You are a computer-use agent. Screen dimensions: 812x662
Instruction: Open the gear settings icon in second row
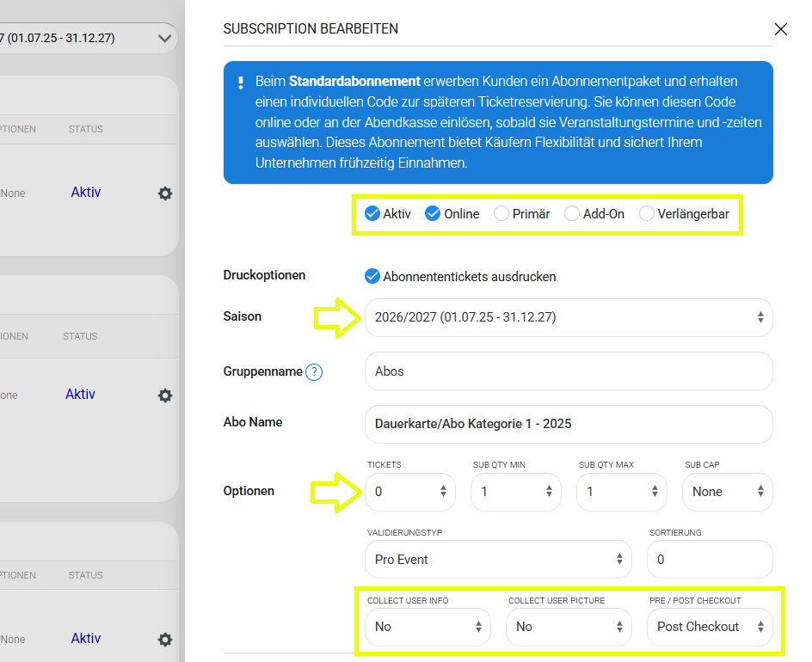pyautogui.click(x=165, y=395)
